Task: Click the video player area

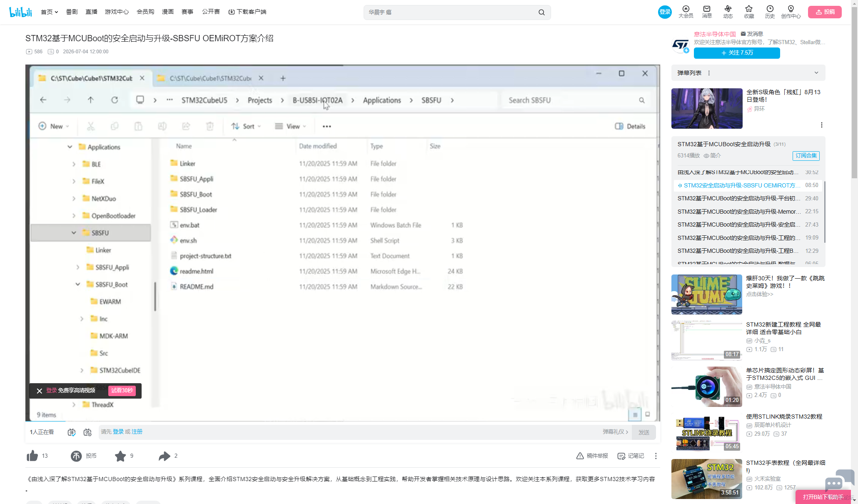Action: click(343, 243)
